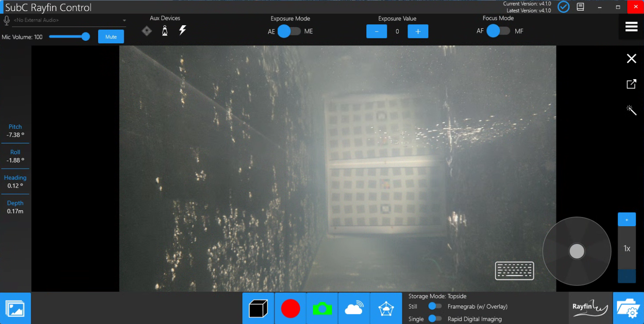Open the external audio source dropdown
Viewport: 644px width, 324px height.
(69, 20)
